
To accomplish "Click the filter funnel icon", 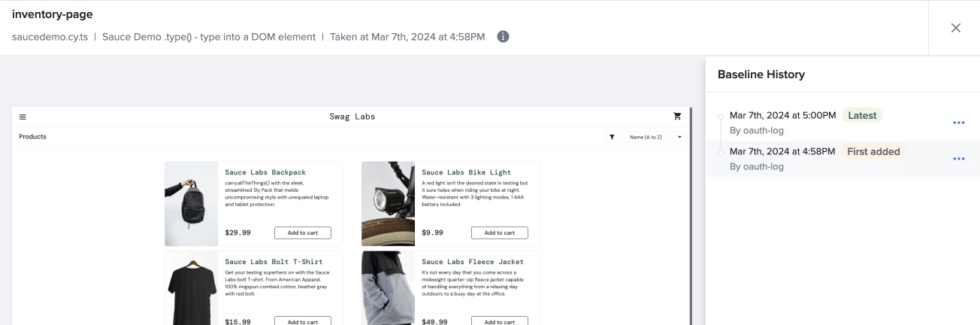I will click(612, 137).
